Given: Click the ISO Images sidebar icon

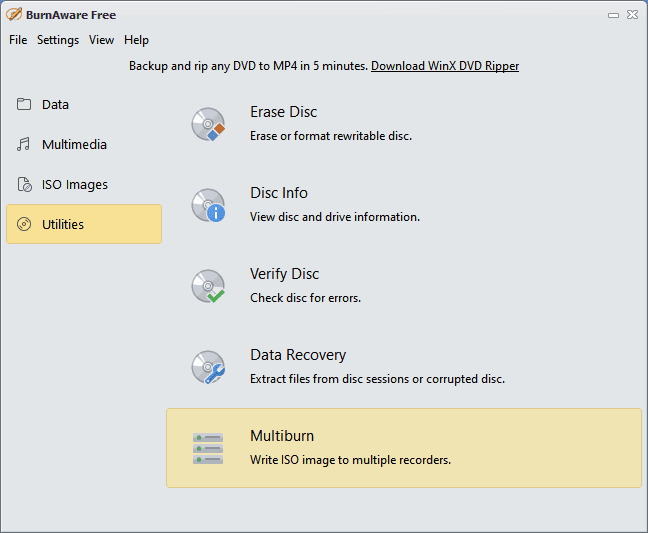Looking at the screenshot, I should coord(24,185).
